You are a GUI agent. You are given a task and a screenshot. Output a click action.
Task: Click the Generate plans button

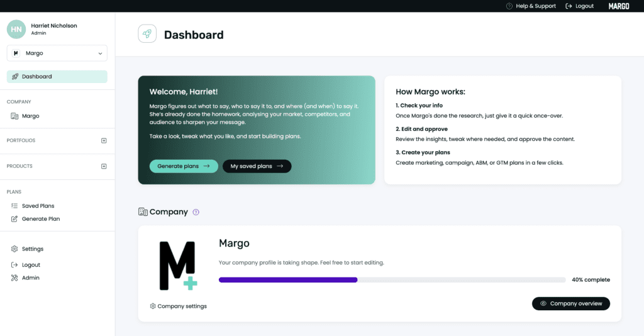[x=184, y=166]
